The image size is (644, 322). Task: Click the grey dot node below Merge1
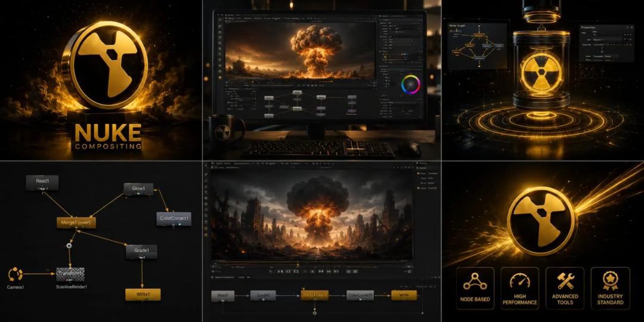point(69,245)
